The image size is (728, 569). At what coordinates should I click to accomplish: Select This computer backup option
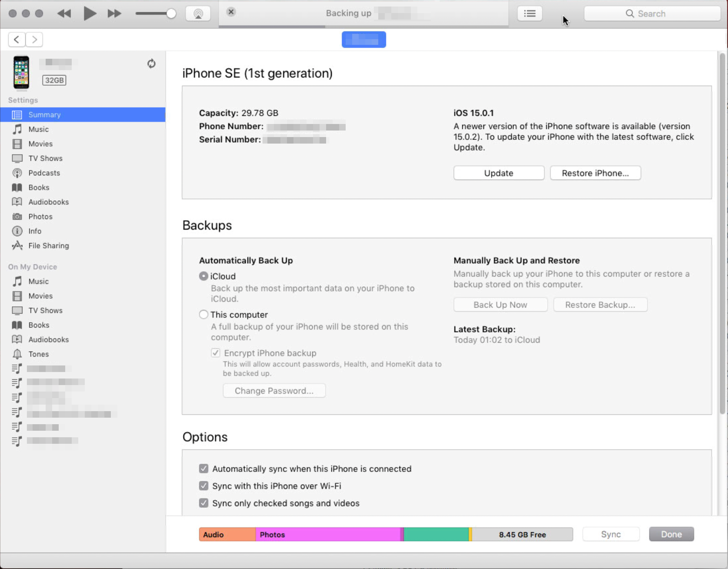tap(203, 314)
